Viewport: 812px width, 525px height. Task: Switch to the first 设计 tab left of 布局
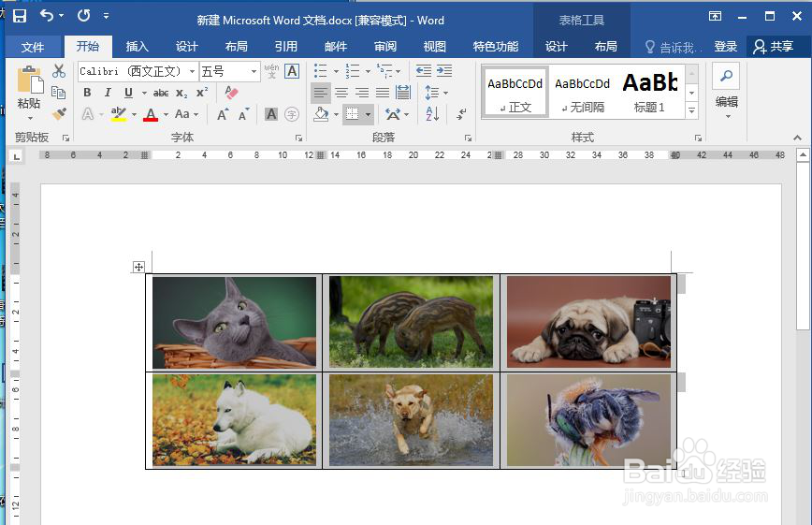pos(187,47)
